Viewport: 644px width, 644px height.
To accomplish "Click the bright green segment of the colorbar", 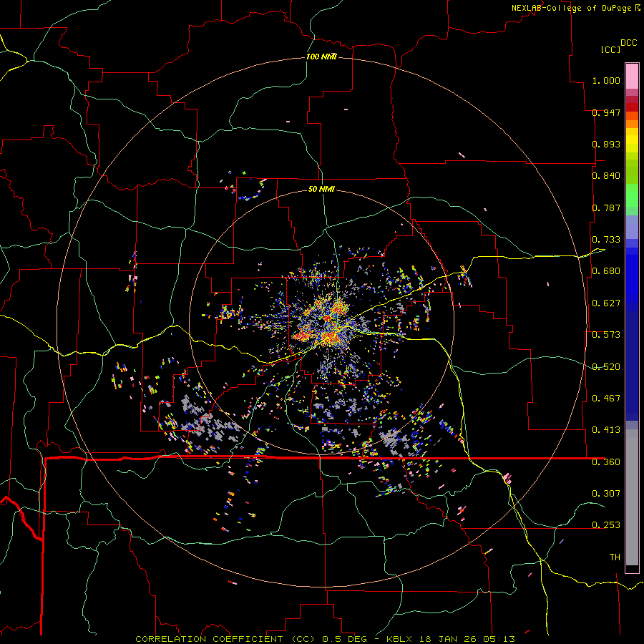I will point(632,195).
